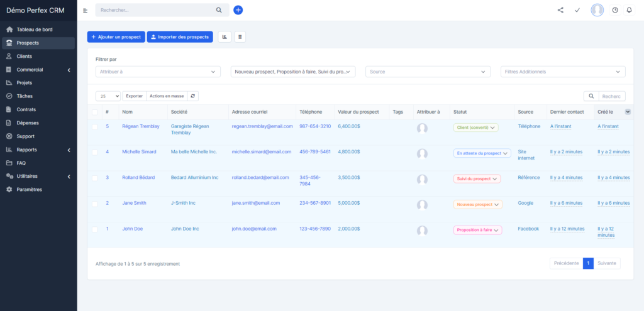Image resolution: width=644 pixels, height=311 pixels.
Task: Click phone number 123-456-7890
Action: click(x=315, y=229)
